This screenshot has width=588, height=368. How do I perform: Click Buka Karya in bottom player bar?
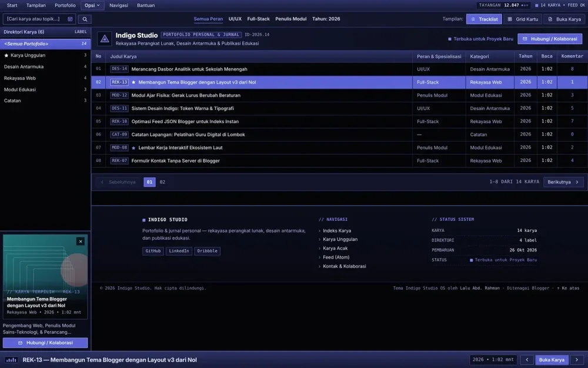(x=552, y=360)
